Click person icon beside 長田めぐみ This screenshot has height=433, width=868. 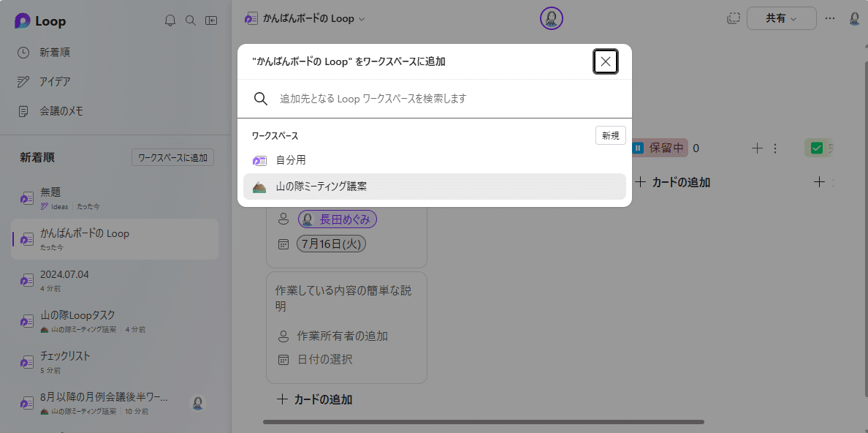[283, 219]
